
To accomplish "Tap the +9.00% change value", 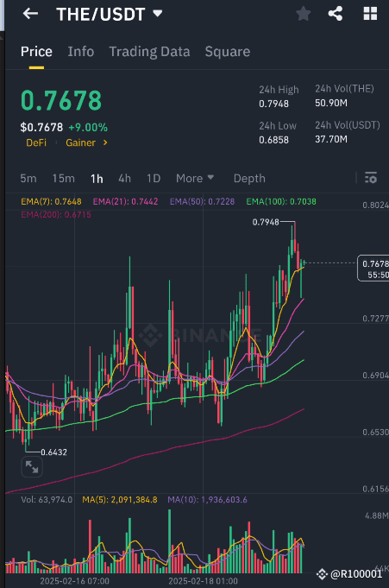I will tap(88, 128).
